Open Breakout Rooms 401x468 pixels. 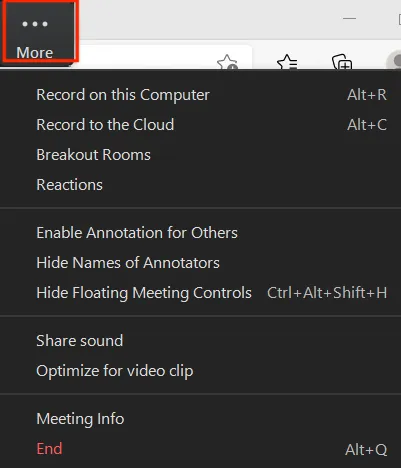200,155
